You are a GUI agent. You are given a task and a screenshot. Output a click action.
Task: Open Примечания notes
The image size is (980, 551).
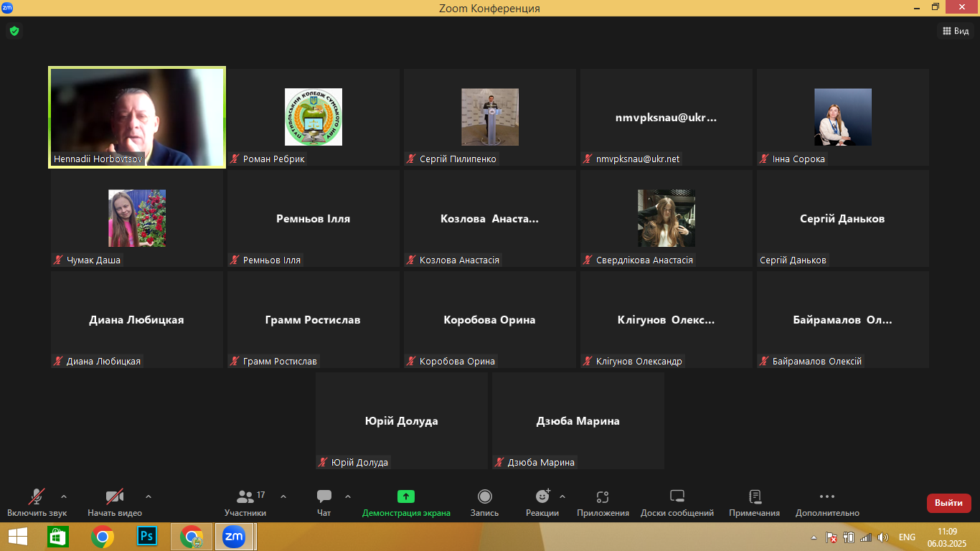point(754,502)
